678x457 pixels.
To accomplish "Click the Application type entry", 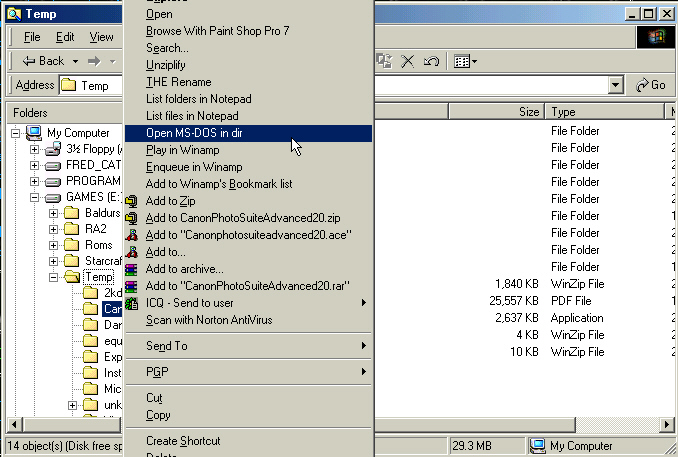I will tap(577, 318).
